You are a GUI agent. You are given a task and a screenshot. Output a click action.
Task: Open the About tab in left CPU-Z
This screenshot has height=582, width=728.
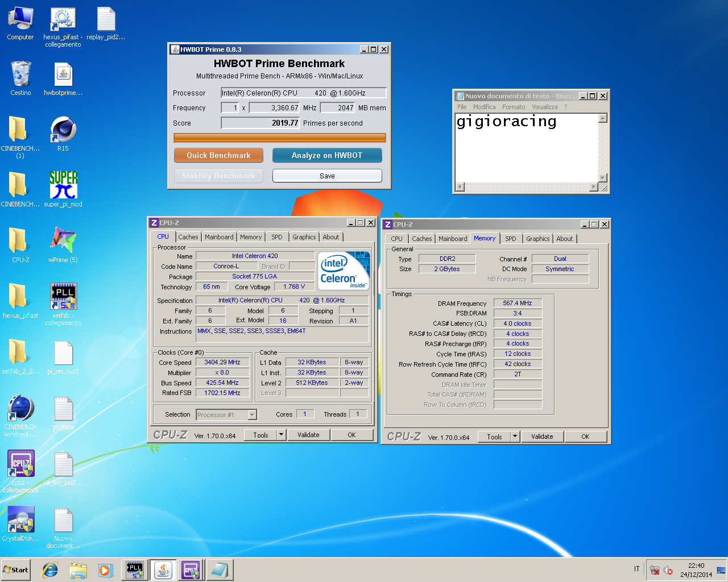[331, 237]
